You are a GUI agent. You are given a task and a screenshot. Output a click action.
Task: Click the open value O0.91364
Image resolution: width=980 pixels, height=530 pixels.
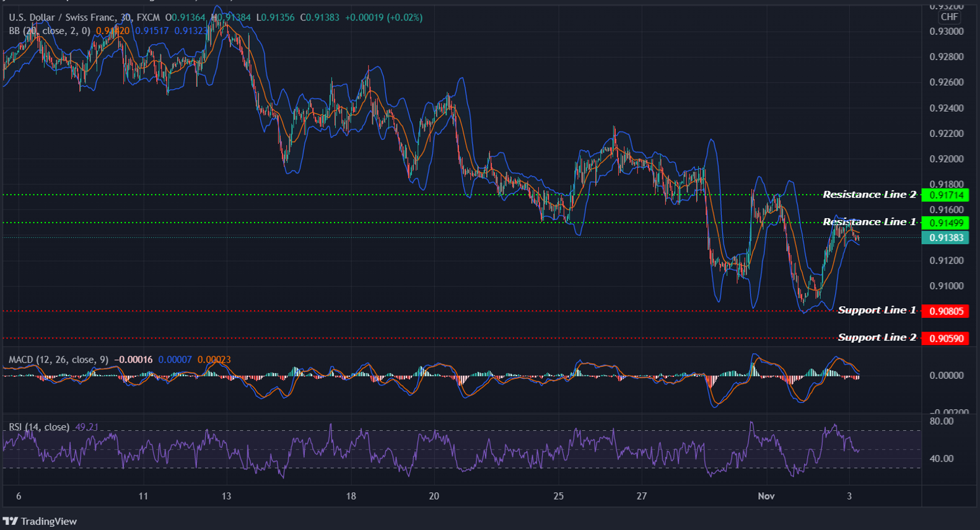185,17
